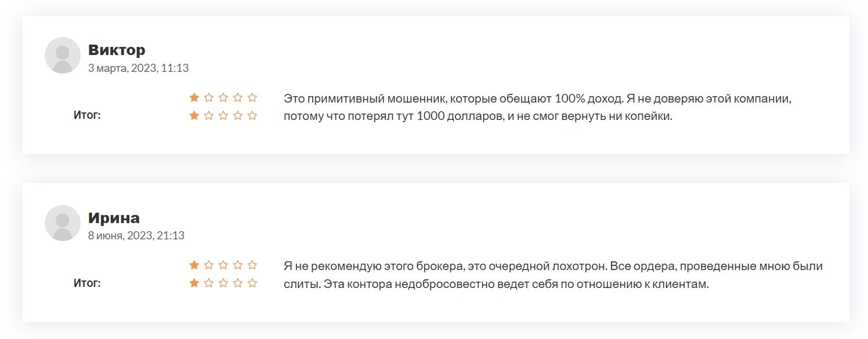
Task: Click the Итог label in Ирина's review
Action: pos(87,283)
